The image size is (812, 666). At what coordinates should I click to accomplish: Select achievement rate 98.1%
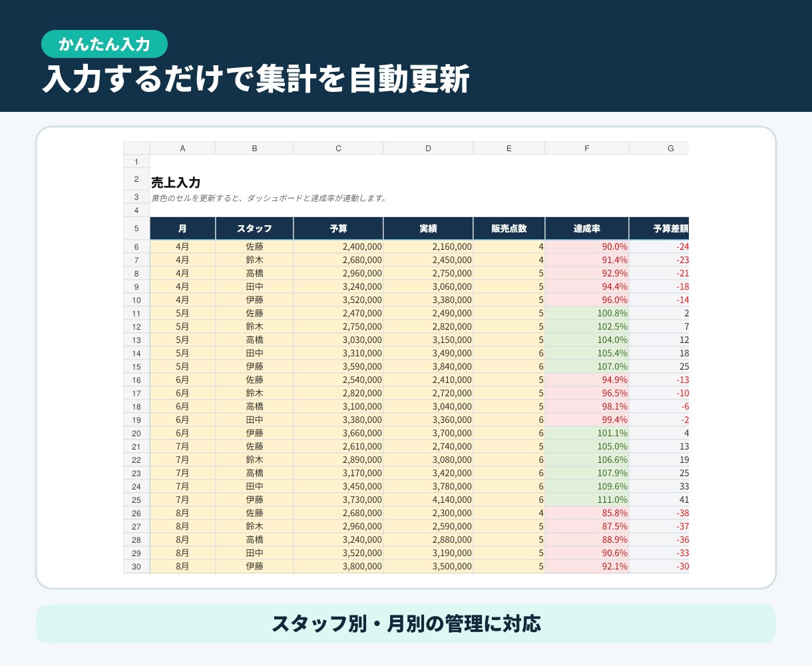(587, 406)
